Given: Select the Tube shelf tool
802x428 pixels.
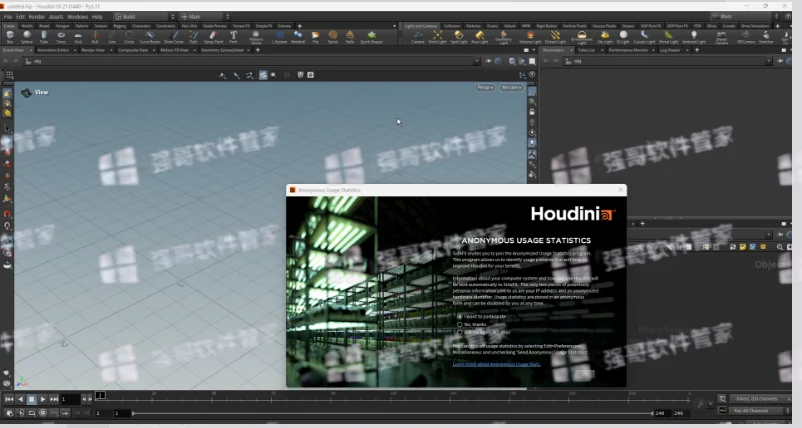Looking at the screenshot, I should pos(44,36).
